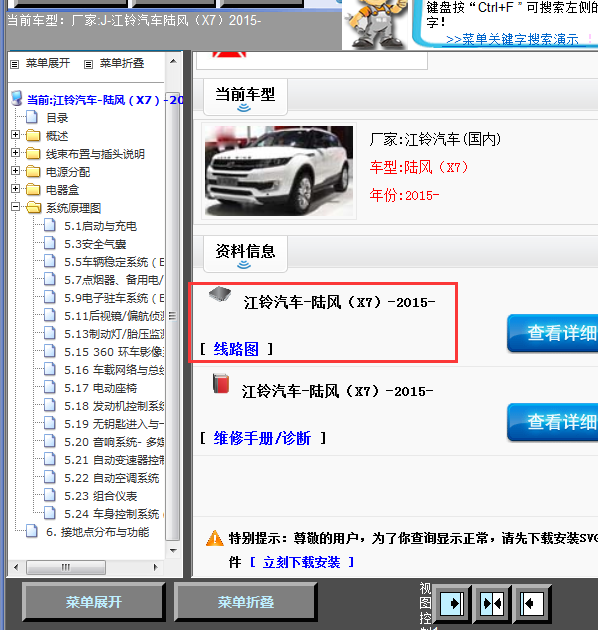Click 查看详细 button for 线路图
598x630 pixels.
point(553,333)
